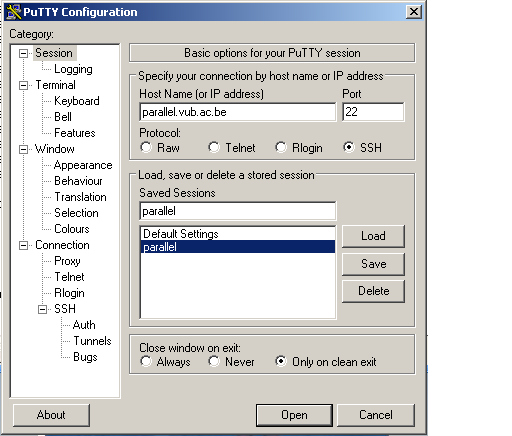Open the Behaviour settings category
Image resolution: width=512 pixels, height=436 pixels.
(78, 181)
